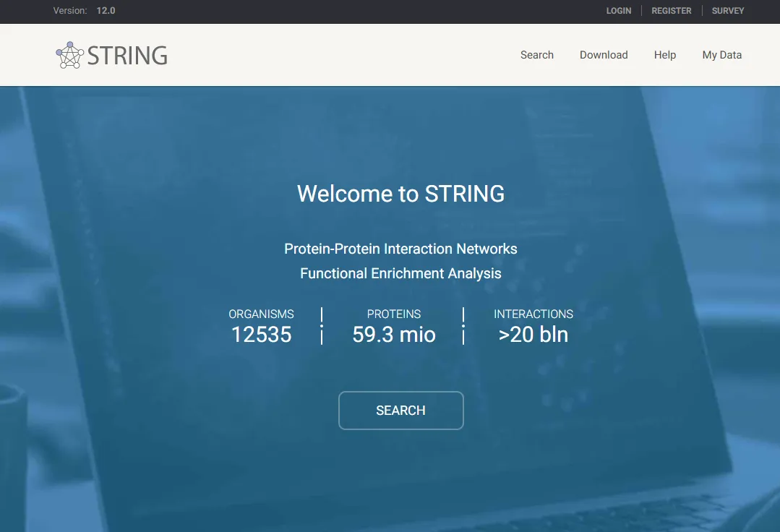
Task: Open the Help menu item
Action: click(664, 55)
